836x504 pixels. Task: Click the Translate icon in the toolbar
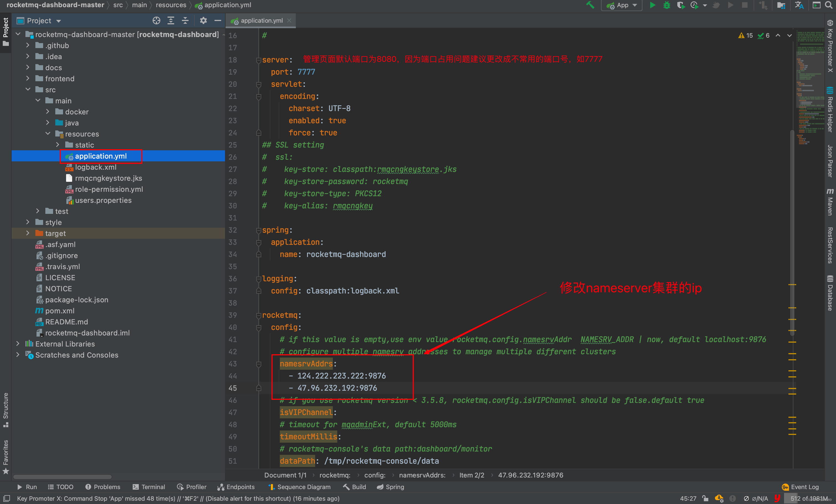799,5
